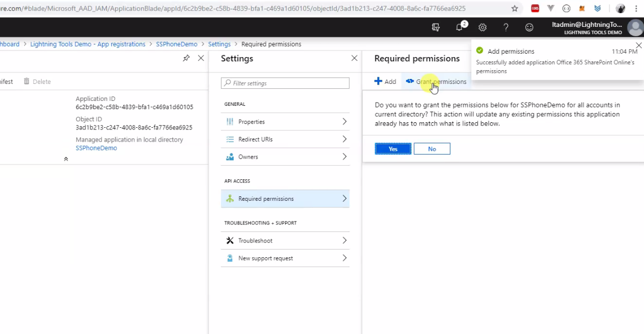The width and height of the screenshot is (644, 334).
Task: Open the Help question mark
Action: pos(506,27)
